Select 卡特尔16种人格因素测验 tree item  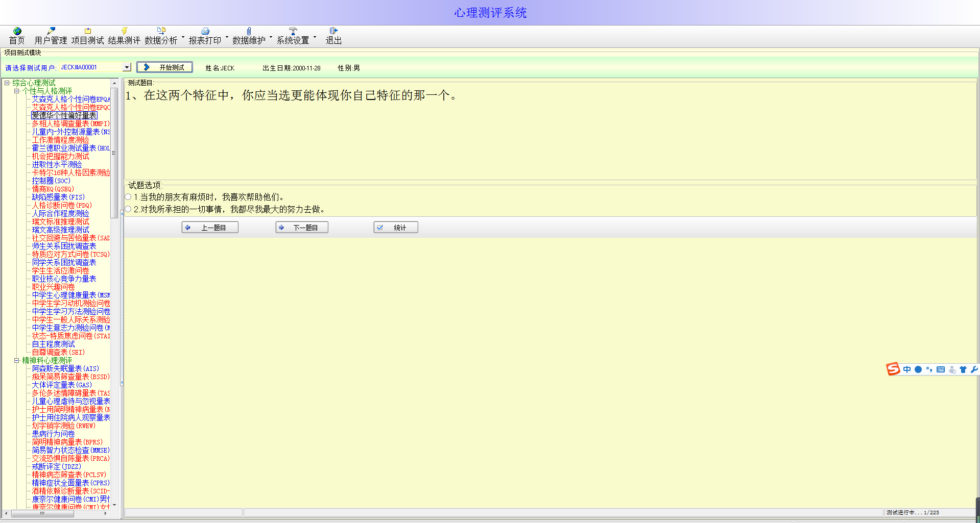(x=71, y=172)
